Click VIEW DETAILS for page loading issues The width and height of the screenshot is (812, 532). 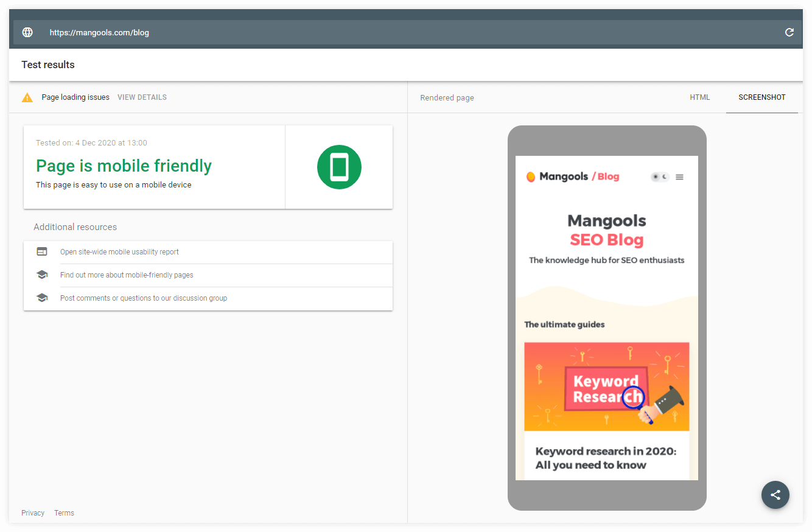click(142, 97)
